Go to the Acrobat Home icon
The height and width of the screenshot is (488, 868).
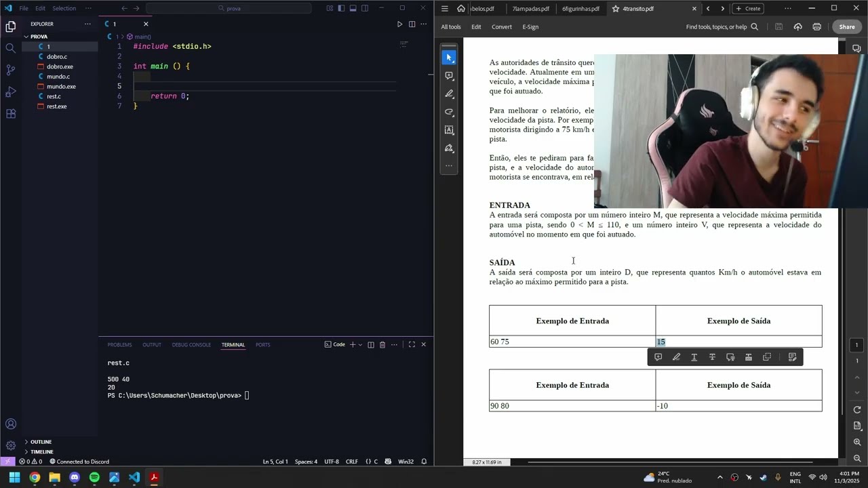(x=461, y=9)
